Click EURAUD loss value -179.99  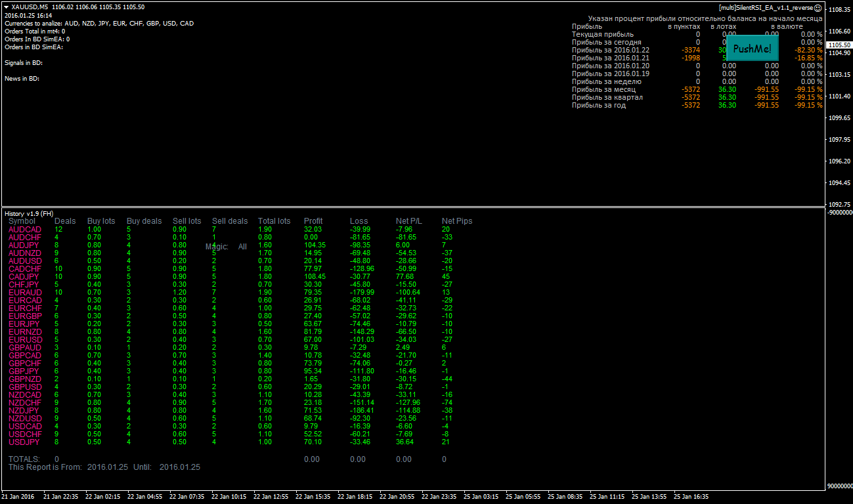362,292
